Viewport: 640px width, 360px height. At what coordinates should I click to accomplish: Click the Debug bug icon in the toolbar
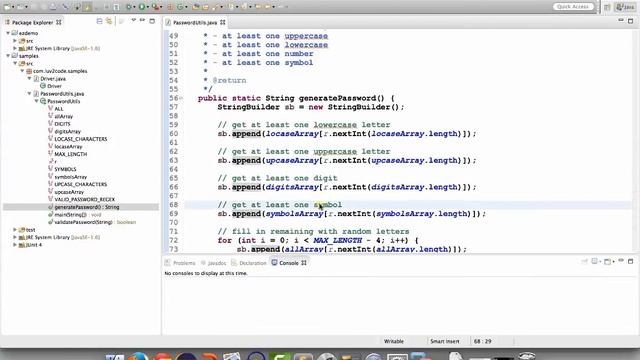[129, 7]
